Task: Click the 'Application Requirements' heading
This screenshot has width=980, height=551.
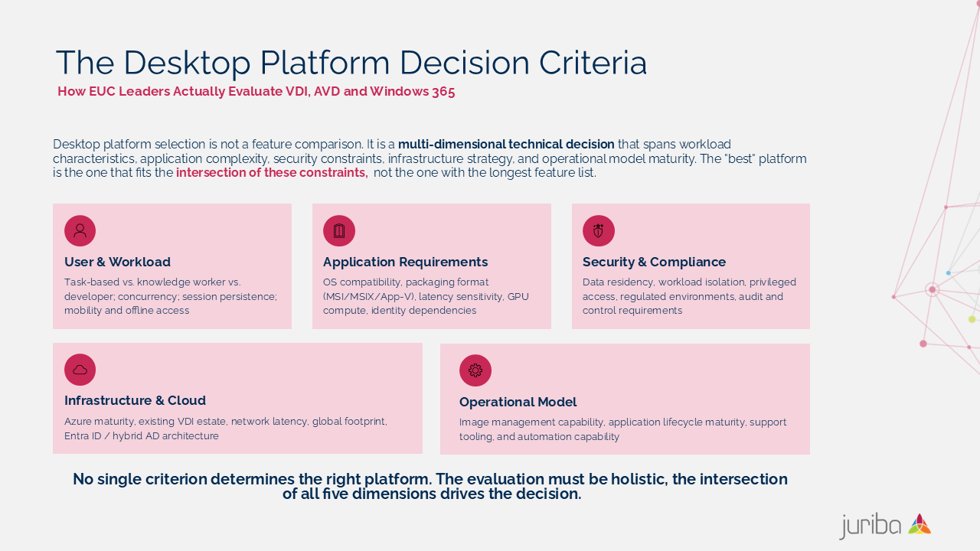Action: [x=405, y=262]
